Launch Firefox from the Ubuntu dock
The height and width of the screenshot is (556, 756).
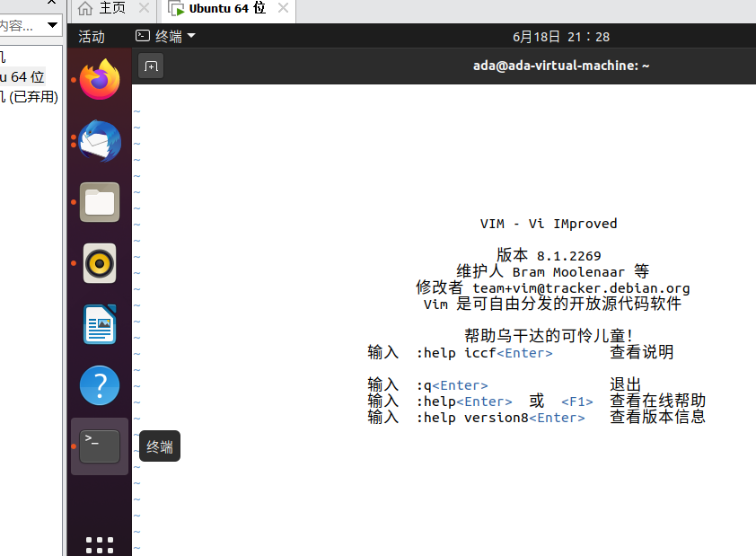[100, 80]
